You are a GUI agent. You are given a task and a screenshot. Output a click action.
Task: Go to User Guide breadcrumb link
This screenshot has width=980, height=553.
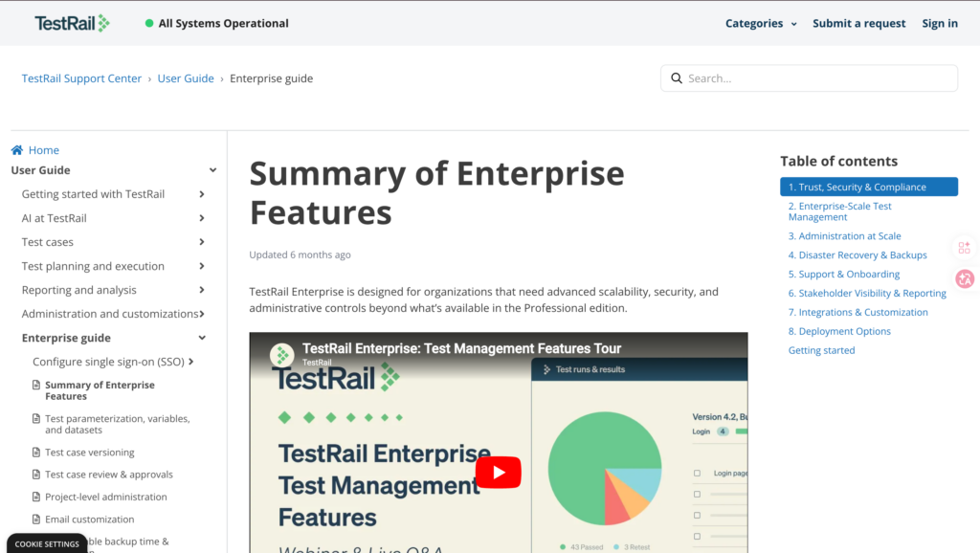tap(186, 78)
